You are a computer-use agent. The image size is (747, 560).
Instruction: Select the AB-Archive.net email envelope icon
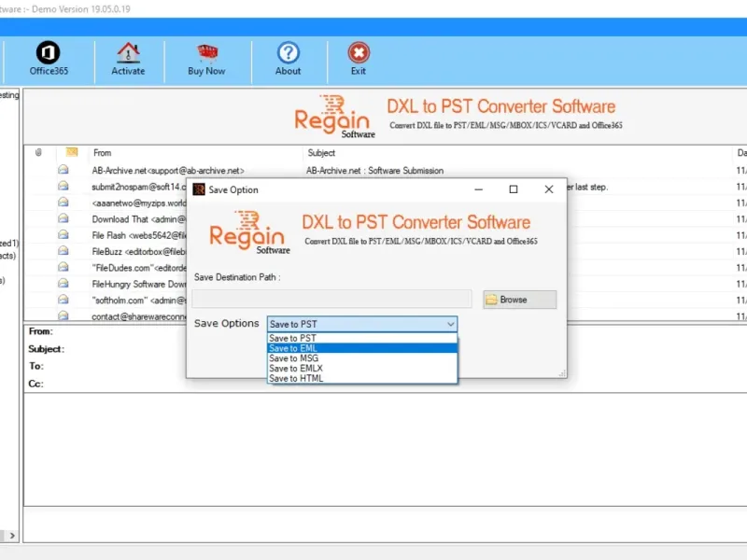63,170
